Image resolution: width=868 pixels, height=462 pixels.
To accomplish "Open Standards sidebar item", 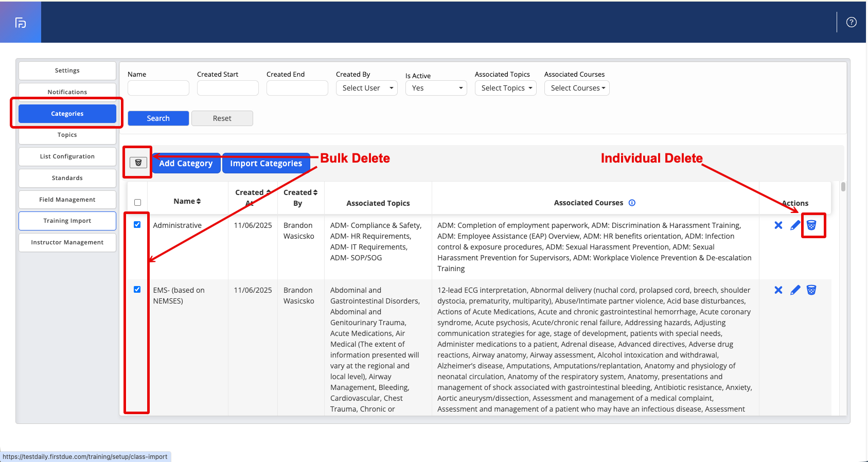I will pyautogui.click(x=67, y=178).
